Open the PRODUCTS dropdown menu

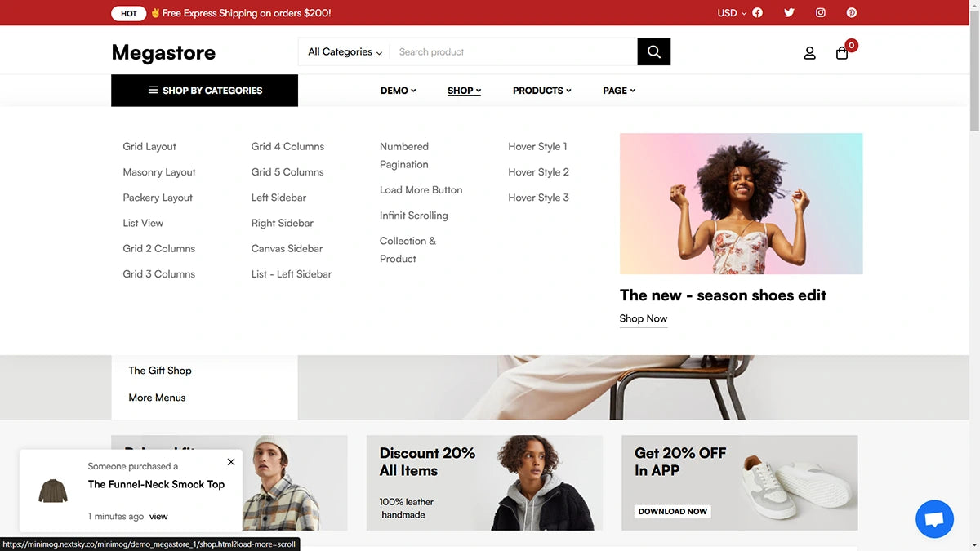[x=541, y=90]
